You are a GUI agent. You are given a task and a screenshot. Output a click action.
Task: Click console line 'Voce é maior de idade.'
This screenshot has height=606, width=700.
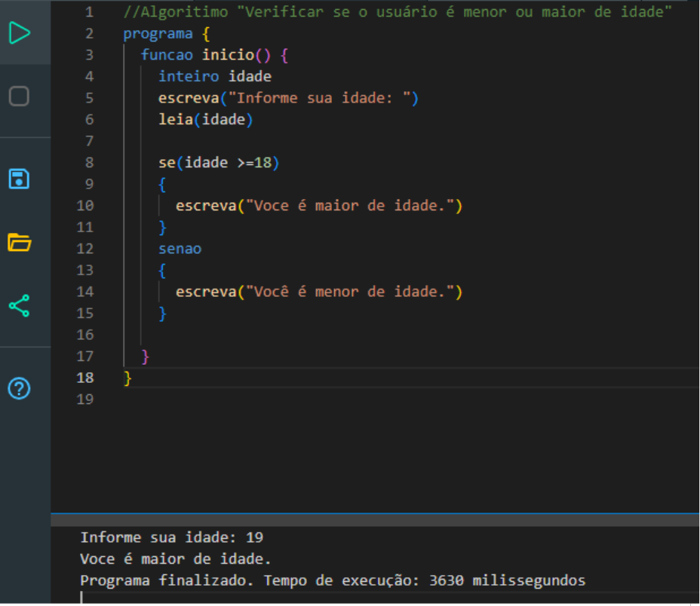[x=176, y=559]
